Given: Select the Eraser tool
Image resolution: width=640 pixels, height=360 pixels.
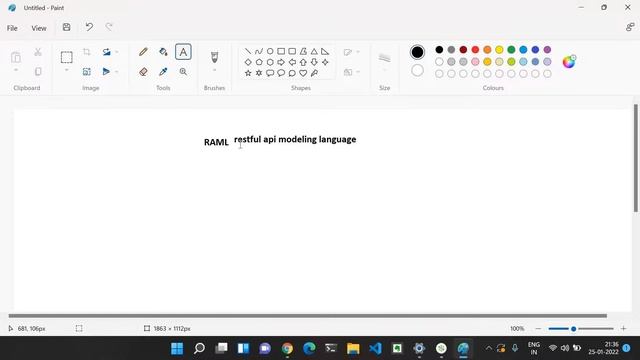Looking at the screenshot, I should (143, 72).
